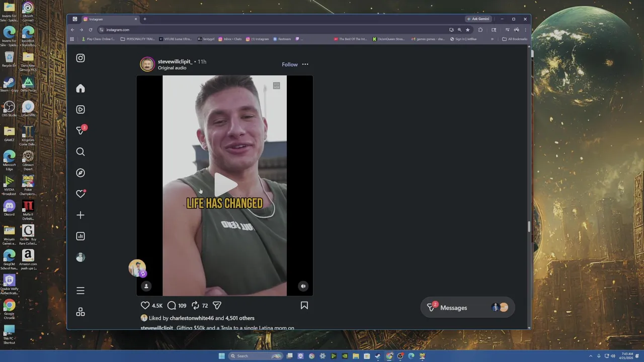Open stevewillclipit name in caption
644x362 pixels.
pyautogui.click(x=157, y=328)
